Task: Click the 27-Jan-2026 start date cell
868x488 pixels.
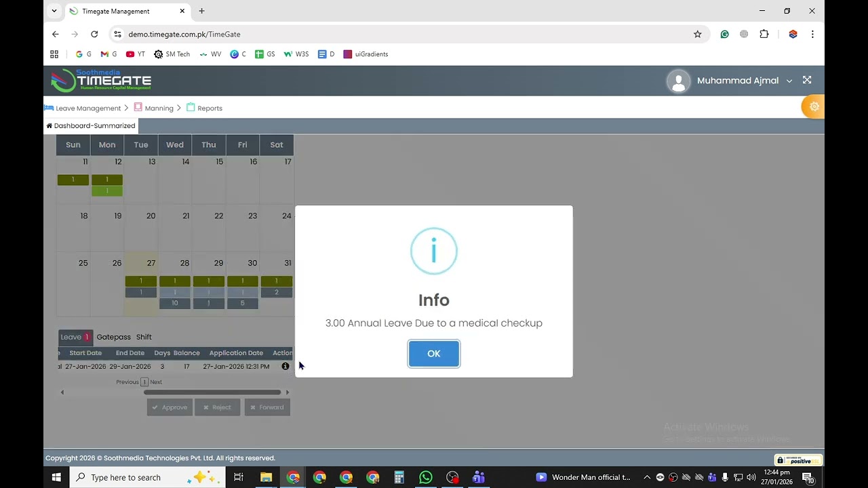Action: [85, 366]
